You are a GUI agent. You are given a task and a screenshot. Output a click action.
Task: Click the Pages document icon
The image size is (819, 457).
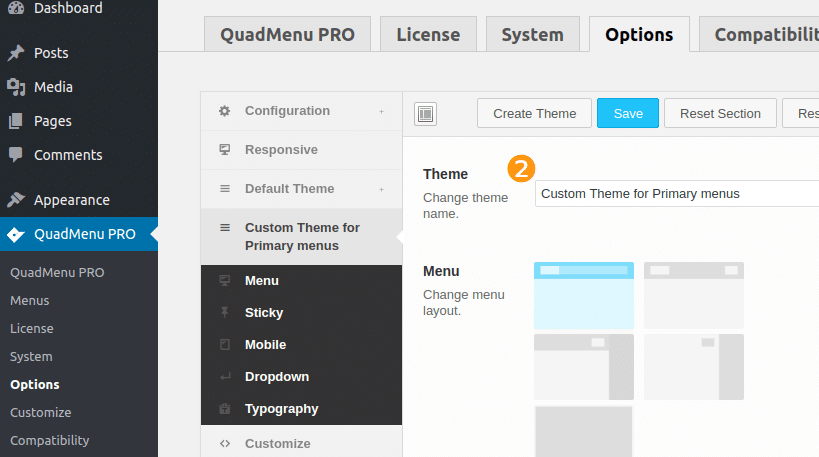(x=16, y=121)
